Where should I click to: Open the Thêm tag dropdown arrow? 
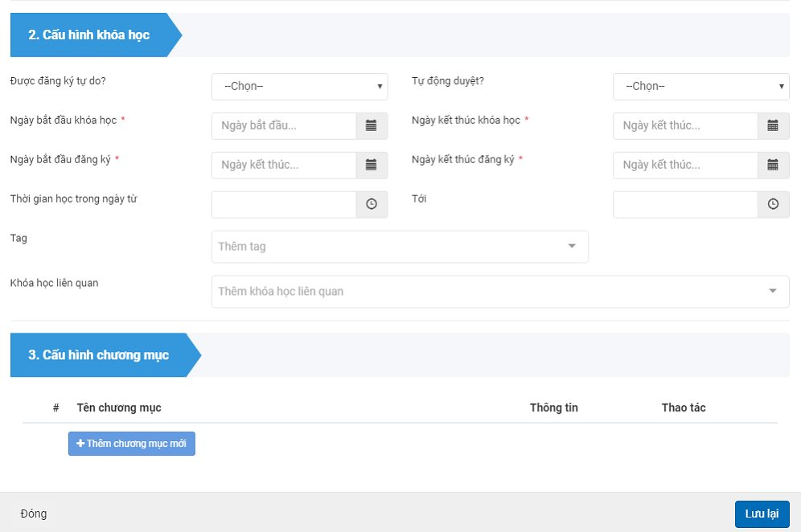572,247
